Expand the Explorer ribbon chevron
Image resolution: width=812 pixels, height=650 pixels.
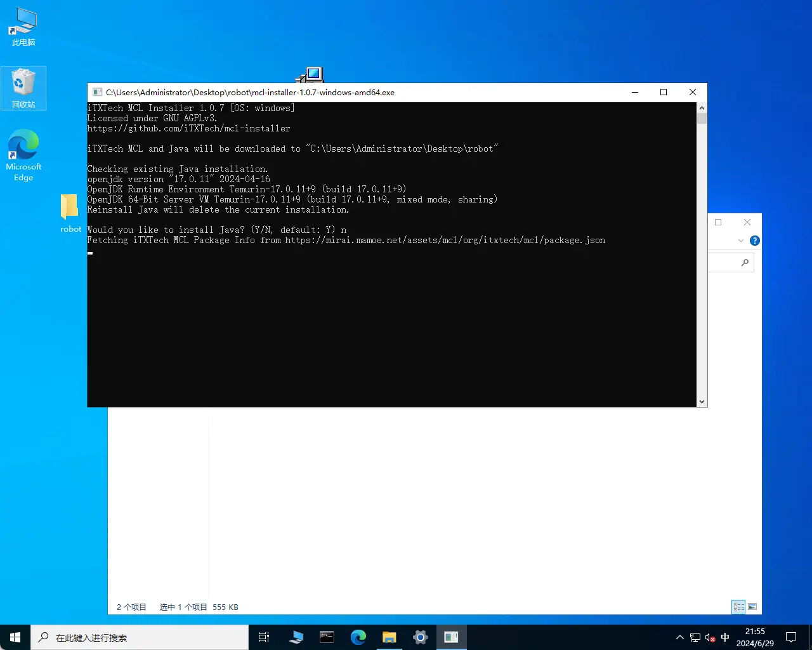pos(741,241)
